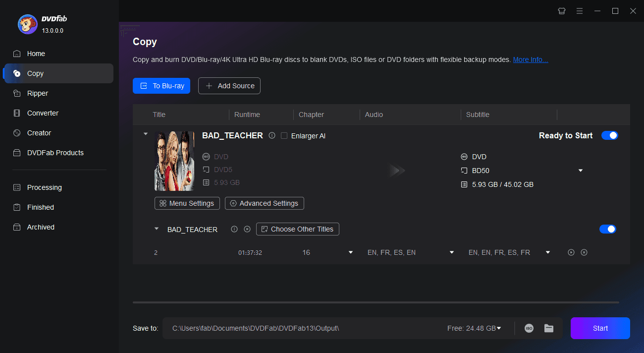Click the 5.93 GB / 45.02 GB size icon

tap(464, 184)
